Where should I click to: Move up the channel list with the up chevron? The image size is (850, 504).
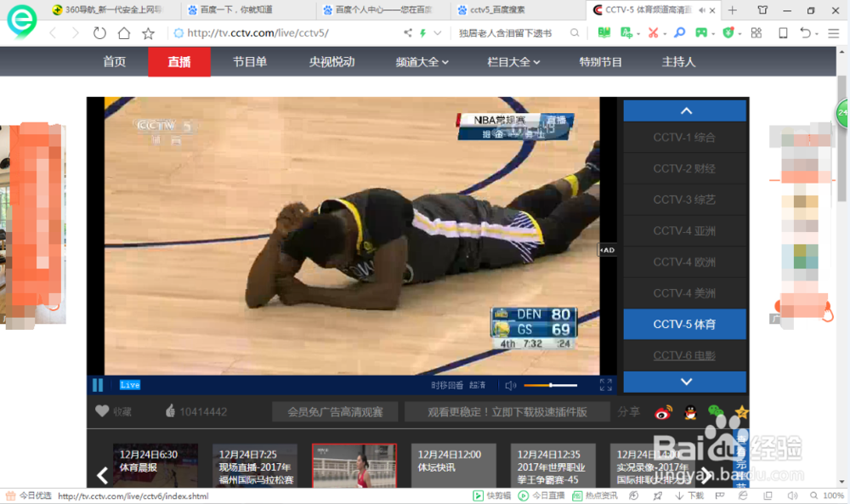(685, 110)
